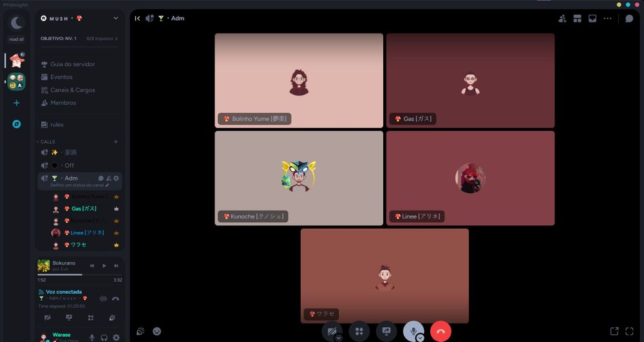Focus Kunoche video tile
The image size is (644, 342).
(299, 178)
